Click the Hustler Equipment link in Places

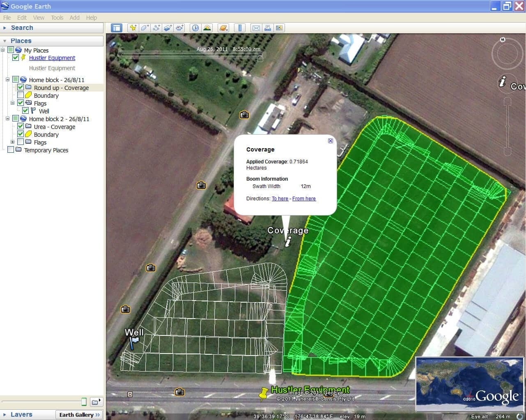pos(52,58)
